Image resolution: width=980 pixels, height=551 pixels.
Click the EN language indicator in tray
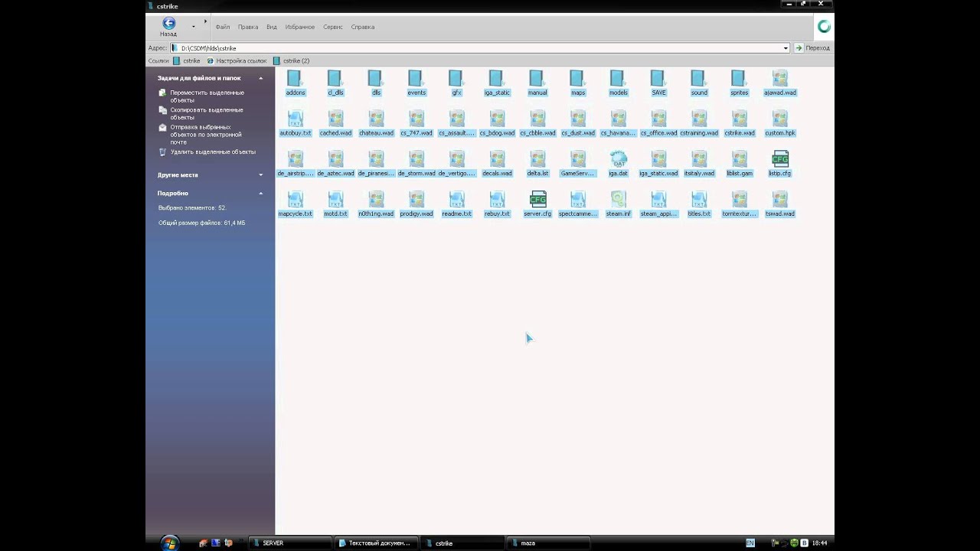750,543
